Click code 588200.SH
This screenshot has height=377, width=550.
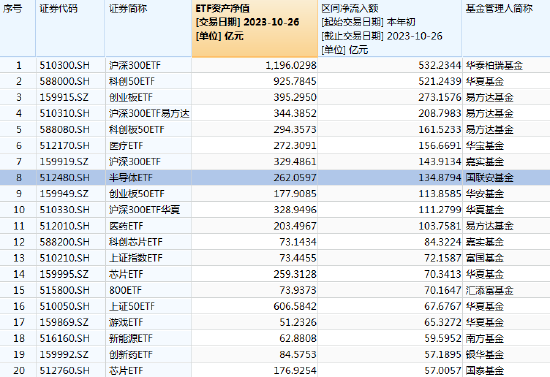[x=65, y=242]
